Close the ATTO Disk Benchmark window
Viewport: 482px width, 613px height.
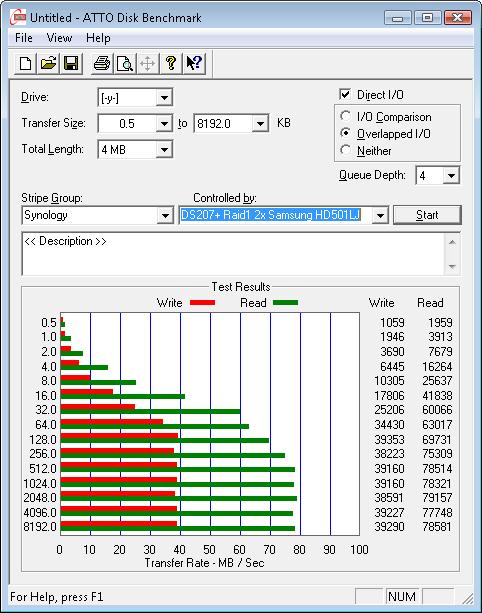pyautogui.click(x=457, y=18)
